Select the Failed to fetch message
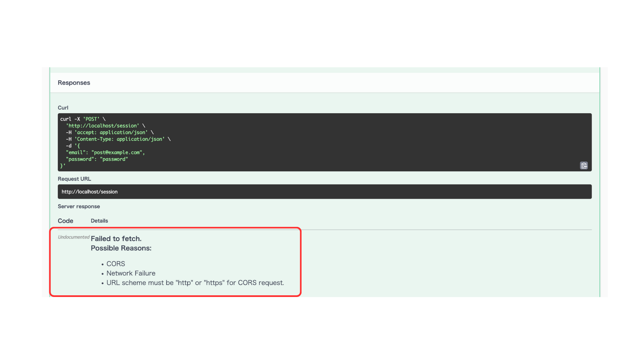The width and height of the screenshot is (644, 362). (116, 238)
